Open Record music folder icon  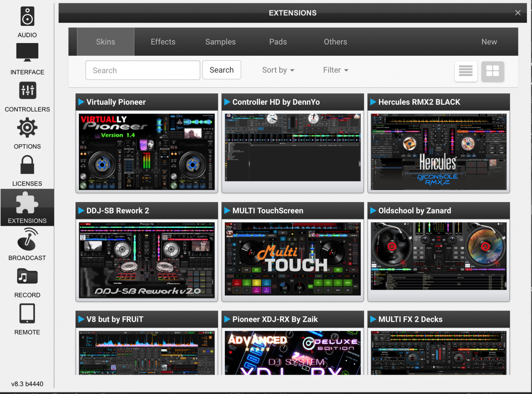(x=27, y=276)
